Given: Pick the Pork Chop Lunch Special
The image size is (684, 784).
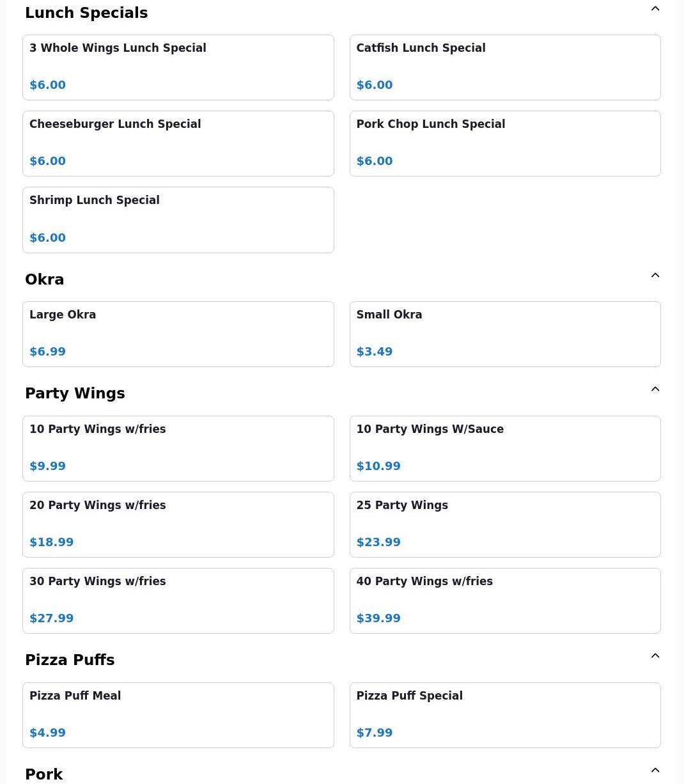Looking at the screenshot, I should click(x=504, y=143).
